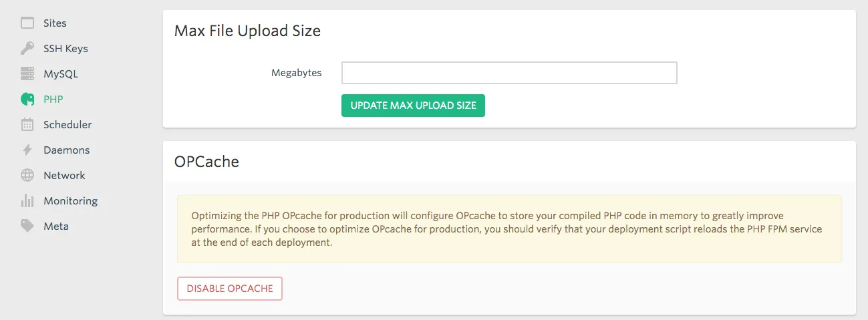Viewport: 868px width, 320px height.
Task: Click the Meta tag icon
Action: (x=27, y=226)
